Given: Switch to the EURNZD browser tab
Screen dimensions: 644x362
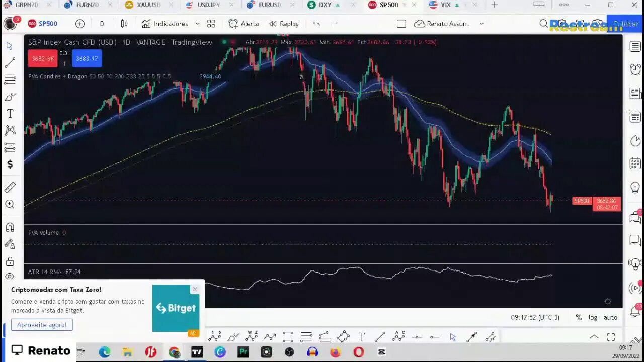Looking at the screenshot, I should pyautogui.click(x=88, y=5).
